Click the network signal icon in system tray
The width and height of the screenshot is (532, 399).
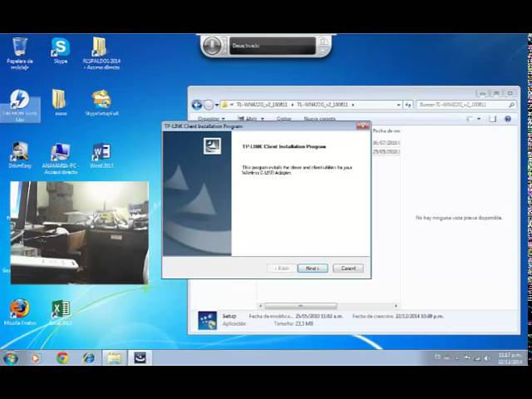(477, 358)
